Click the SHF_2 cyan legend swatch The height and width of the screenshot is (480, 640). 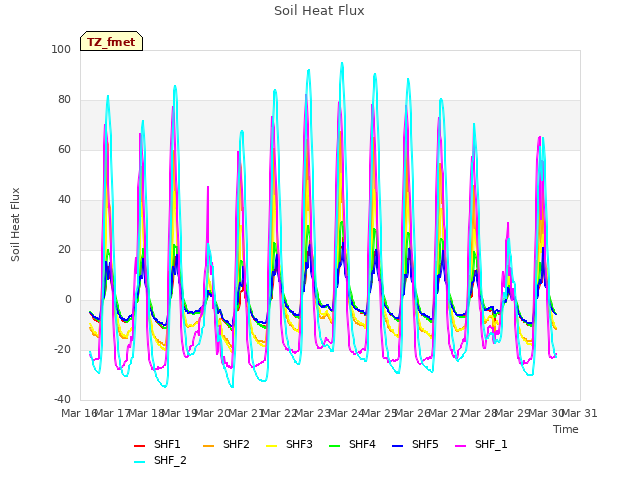tap(140, 462)
